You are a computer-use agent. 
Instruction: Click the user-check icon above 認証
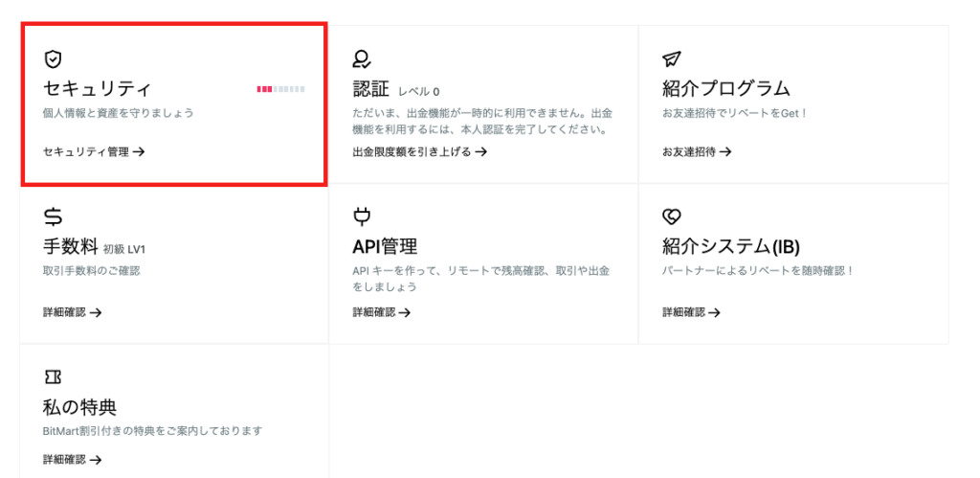[x=361, y=58]
